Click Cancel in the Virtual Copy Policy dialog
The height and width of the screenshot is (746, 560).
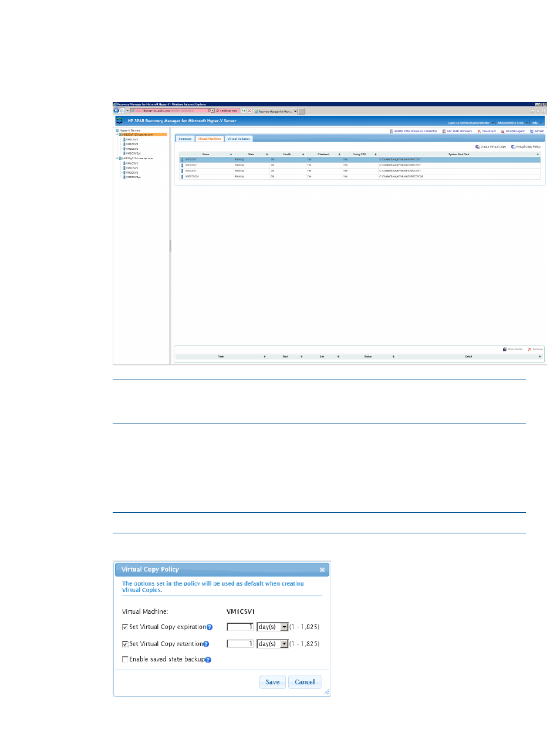tap(305, 683)
